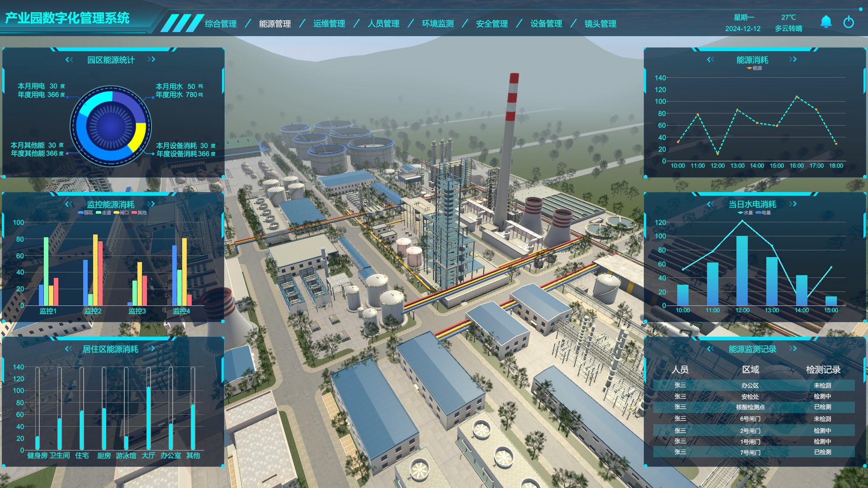Viewport: 868px width, 488px height.
Task: Select the 核酸检测点 row in monitoring records
Action: (750, 407)
